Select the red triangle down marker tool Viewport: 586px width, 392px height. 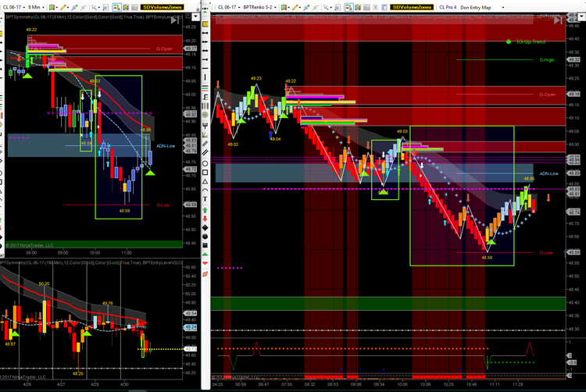[x=205, y=263]
